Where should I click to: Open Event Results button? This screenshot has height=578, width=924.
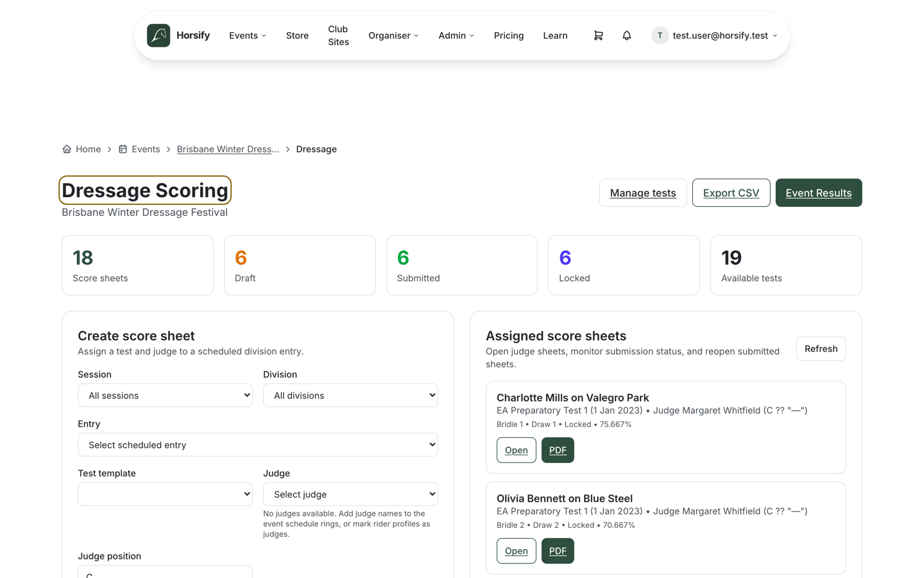tap(819, 193)
